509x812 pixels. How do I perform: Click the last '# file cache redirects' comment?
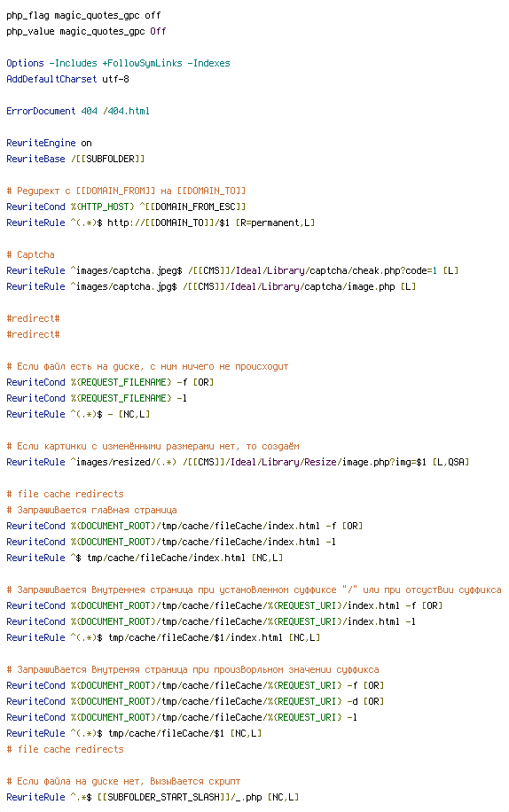pos(66,749)
